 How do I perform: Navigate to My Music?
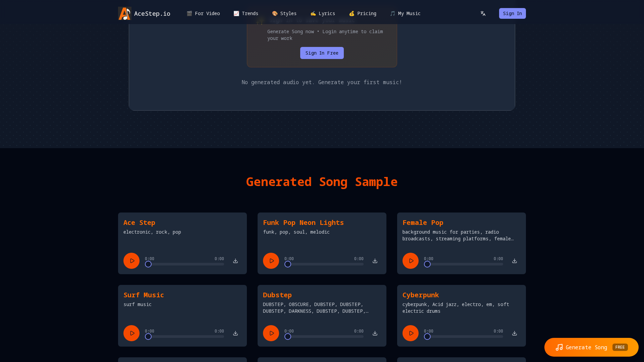tap(405, 13)
